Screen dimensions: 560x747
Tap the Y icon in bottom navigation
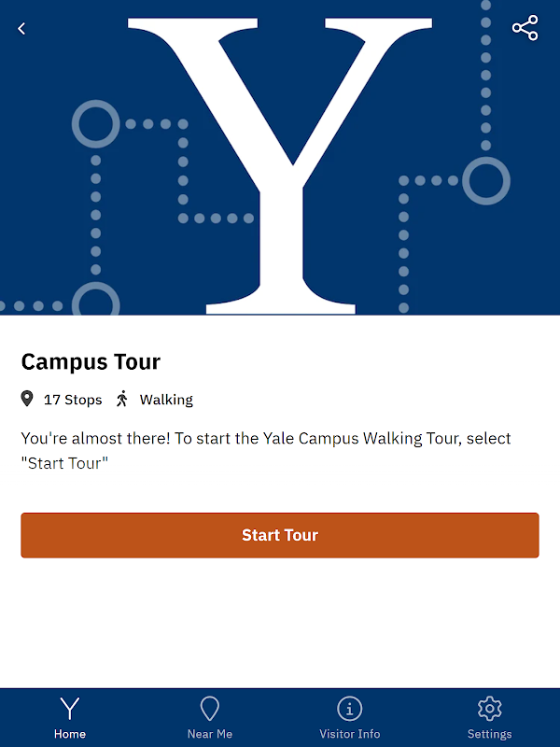point(70,709)
